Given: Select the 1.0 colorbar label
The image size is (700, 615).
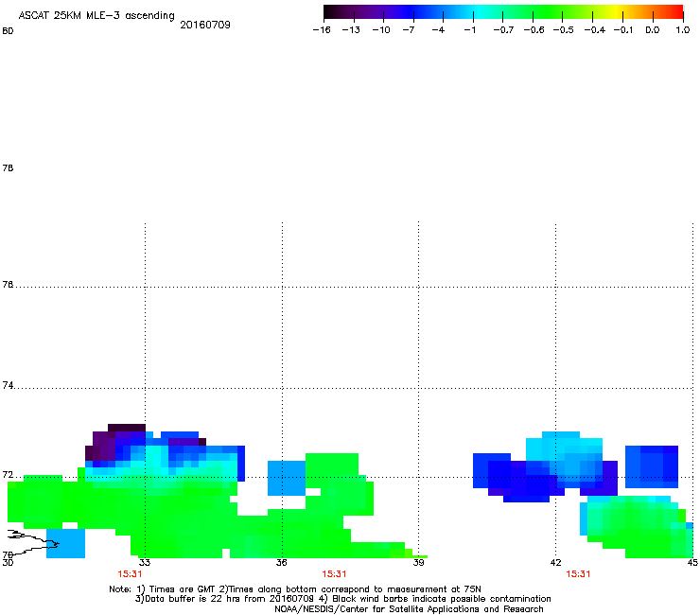Looking at the screenshot, I should pyautogui.click(x=683, y=30).
